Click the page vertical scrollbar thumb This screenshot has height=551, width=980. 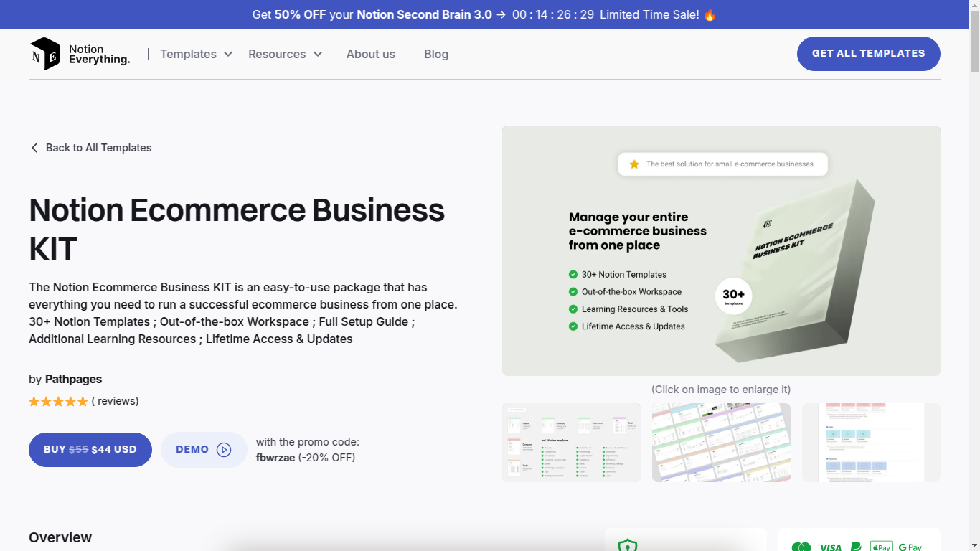pyautogui.click(x=974, y=42)
